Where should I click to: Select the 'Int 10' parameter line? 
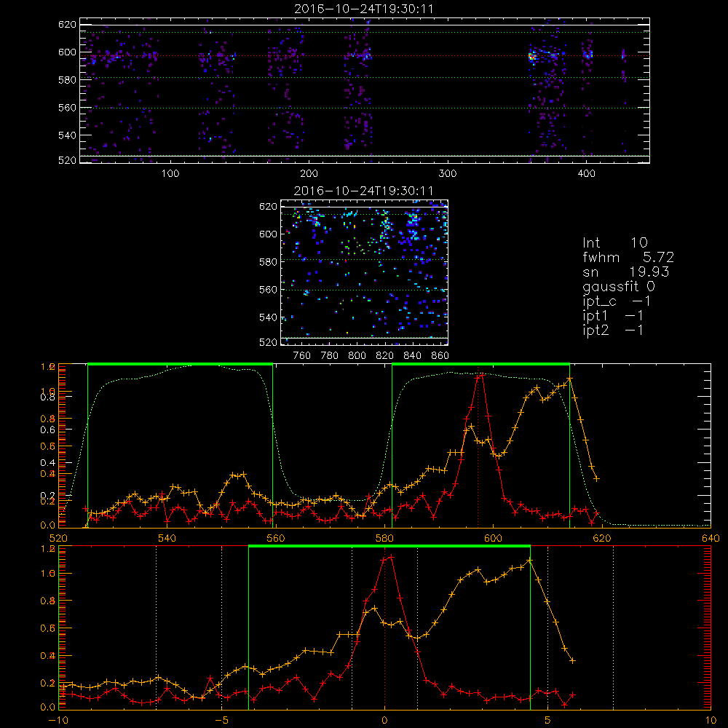pos(614,243)
